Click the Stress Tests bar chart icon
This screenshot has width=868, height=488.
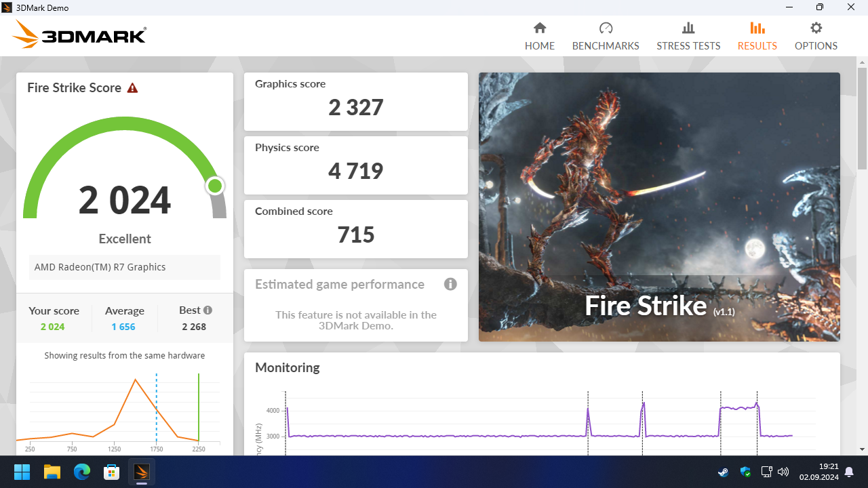[688, 28]
